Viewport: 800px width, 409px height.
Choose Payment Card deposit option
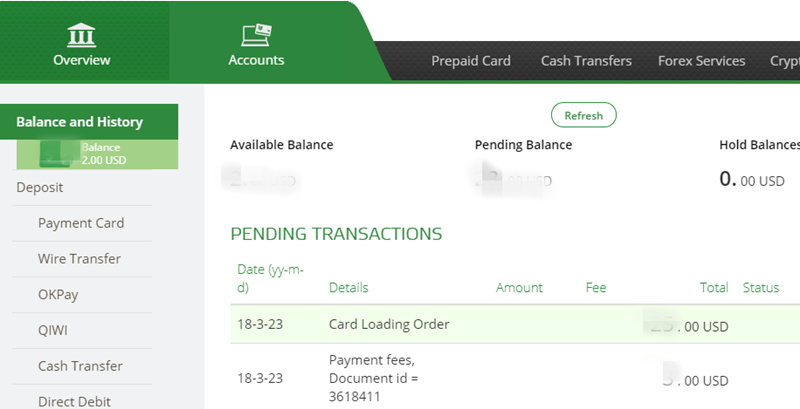(81, 223)
